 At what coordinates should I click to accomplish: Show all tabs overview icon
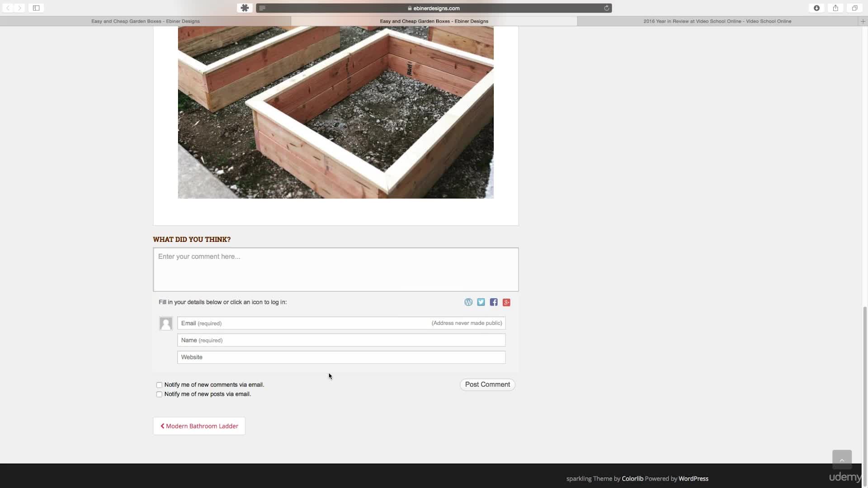[x=854, y=8]
